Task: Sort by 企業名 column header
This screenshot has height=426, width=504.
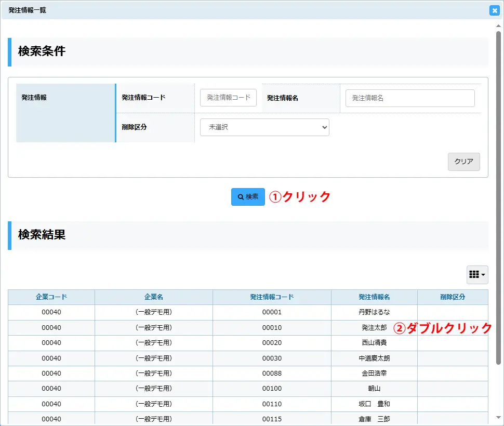Action: pos(154,297)
